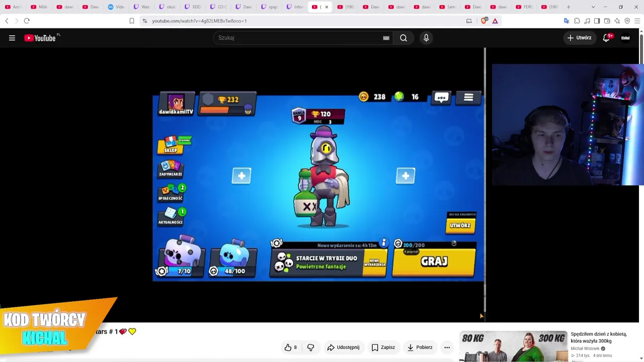Switch to the Aro tab
Screen dimensions: 644x362
(14, 7)
